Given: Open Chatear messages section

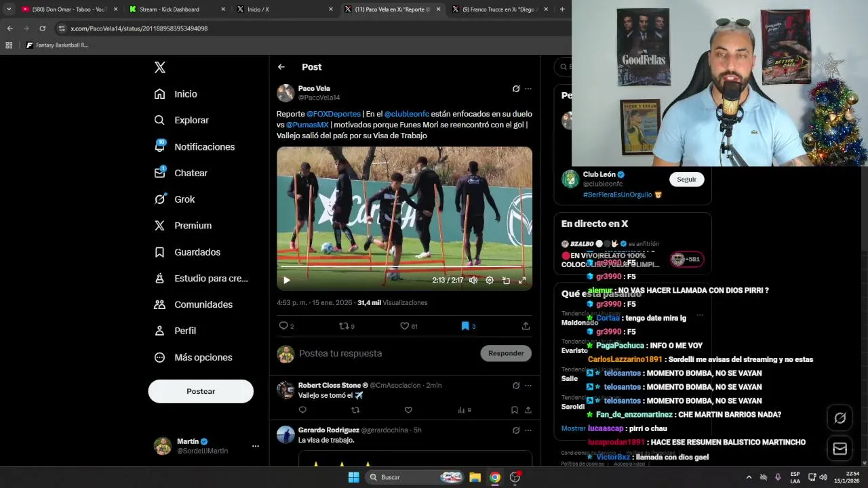Looking at the screenshot, I should 180,173.
